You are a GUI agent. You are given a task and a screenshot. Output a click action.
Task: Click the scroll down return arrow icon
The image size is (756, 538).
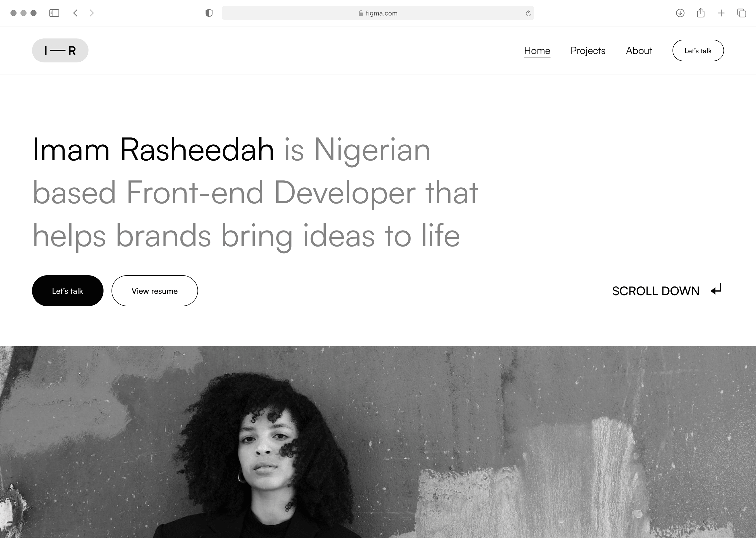(716, 289)
